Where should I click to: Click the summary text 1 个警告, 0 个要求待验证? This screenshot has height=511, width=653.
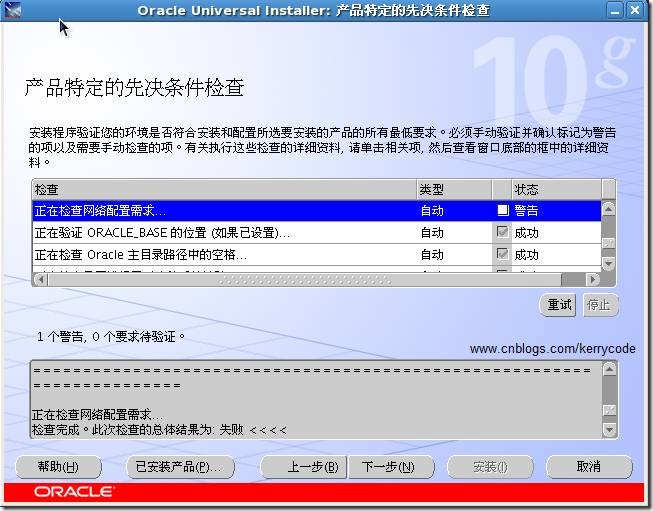pyautogui.click(x=111, y=337)
